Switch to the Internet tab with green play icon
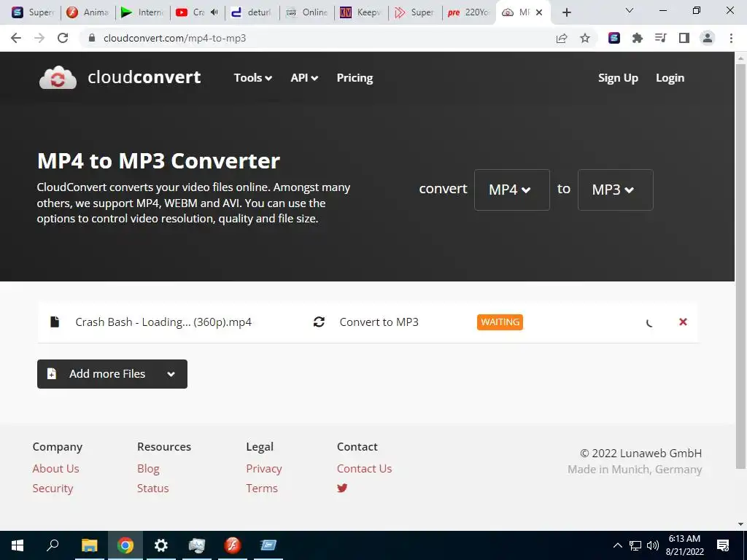 point(142,12)
